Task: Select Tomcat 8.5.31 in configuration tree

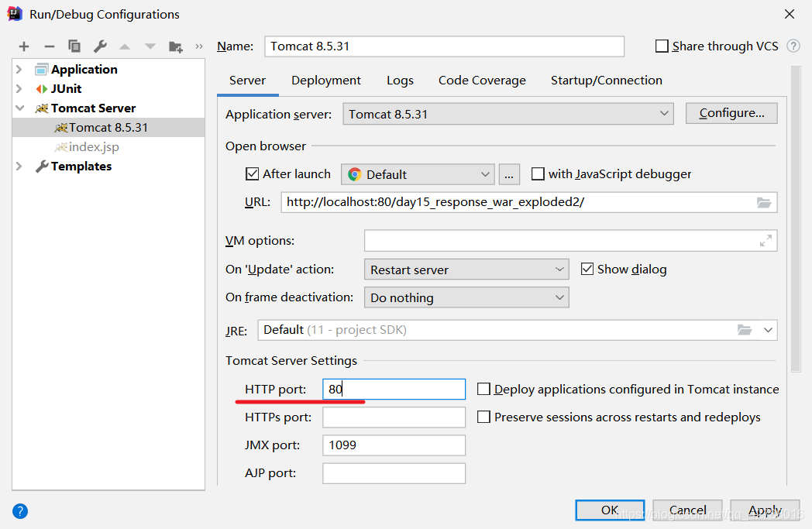Action: coord(108,127)
